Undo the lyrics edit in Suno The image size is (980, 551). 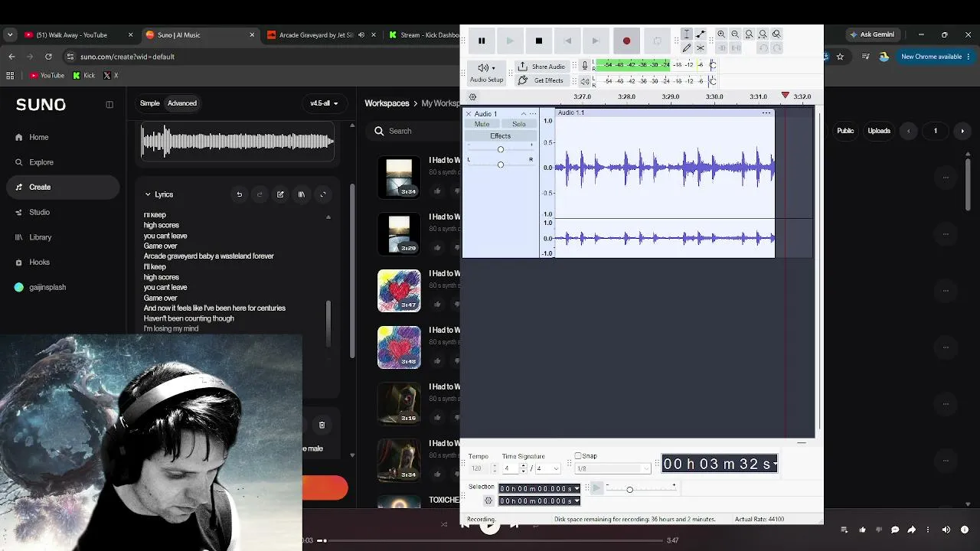[x=239, y=195]
